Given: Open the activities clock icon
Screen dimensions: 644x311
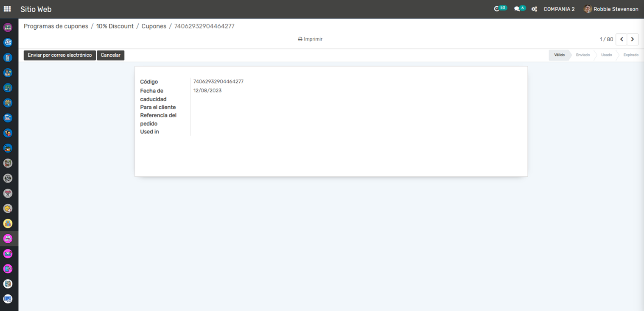Looking at the screenshot, I should tap(497, 9).
